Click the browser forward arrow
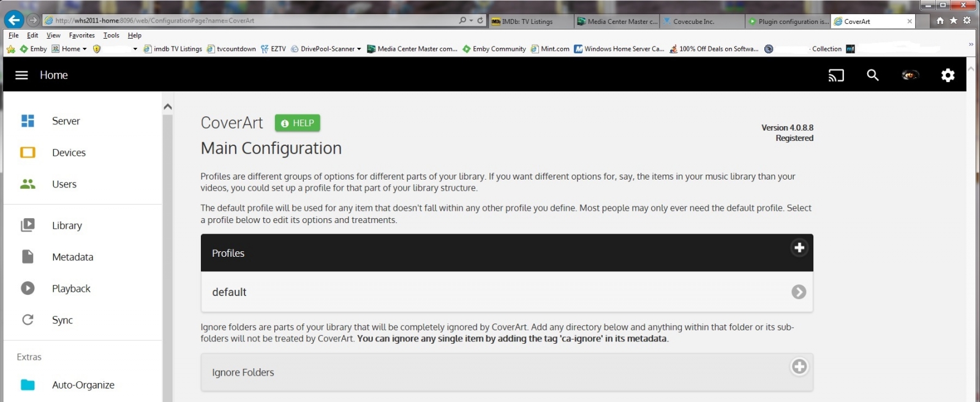The image size is (980, 402). pos(33,20)
